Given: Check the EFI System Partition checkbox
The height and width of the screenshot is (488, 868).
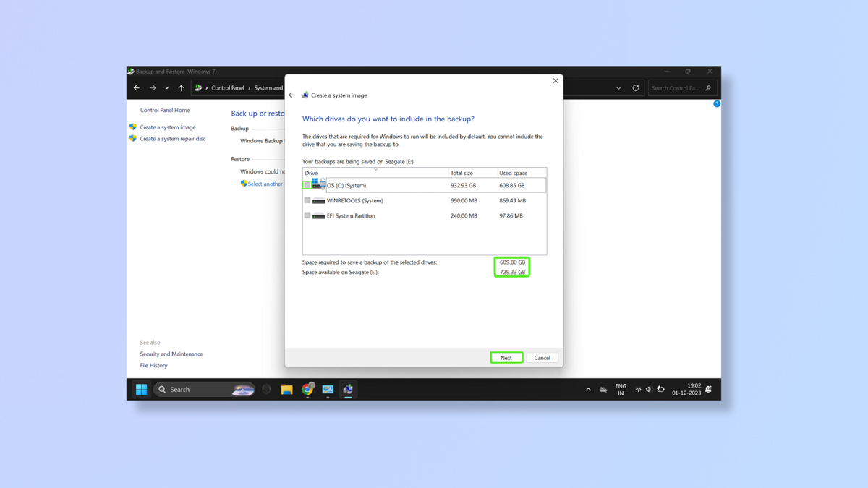Looking at the screenshot, I should 307,215.
